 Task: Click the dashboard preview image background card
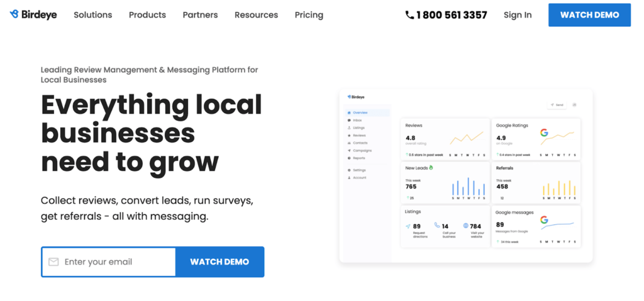point(466,176)
